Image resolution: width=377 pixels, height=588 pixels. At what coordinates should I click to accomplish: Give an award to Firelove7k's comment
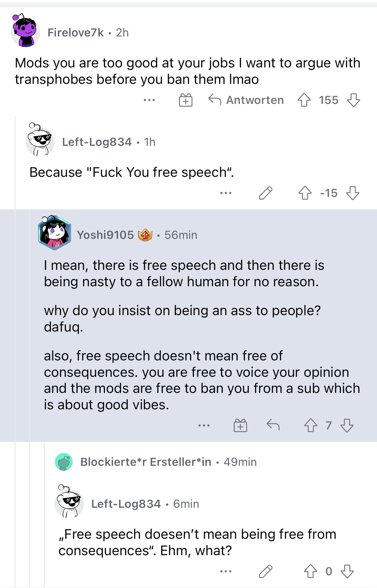pos(185,100)
